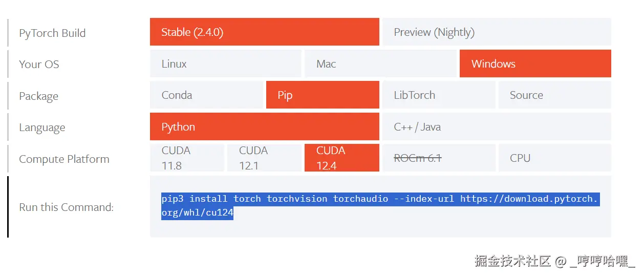Choose Conda as the package manager
The image size is (644, 277).
click(x=206, y=95)
